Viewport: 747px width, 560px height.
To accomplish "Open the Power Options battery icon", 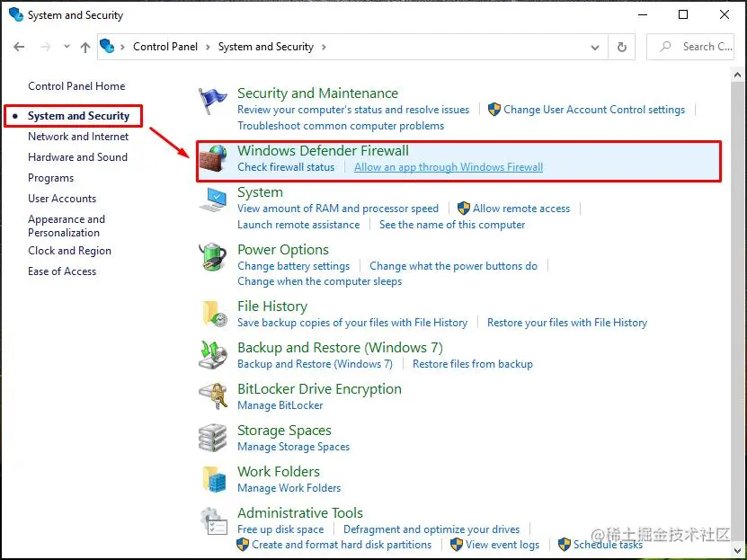I will pos(212,257).
